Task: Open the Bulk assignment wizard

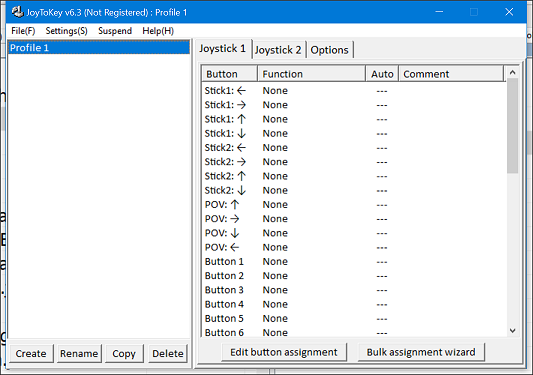Action: pyautogui.click(x=421, y=352)
